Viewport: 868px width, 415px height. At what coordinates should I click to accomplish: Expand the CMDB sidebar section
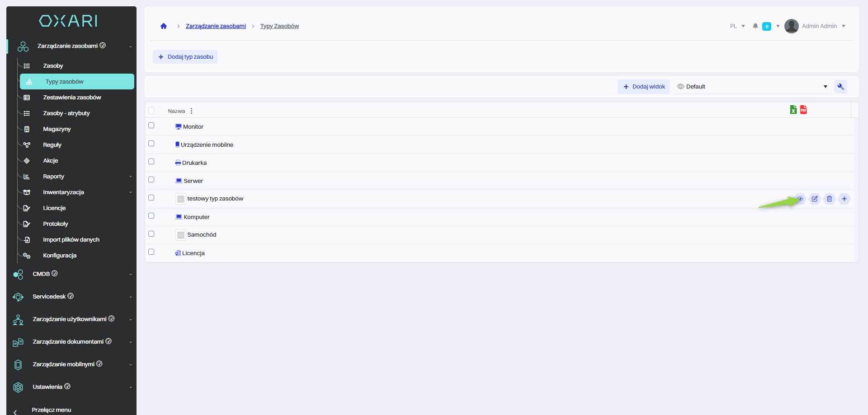coord(72,274)
